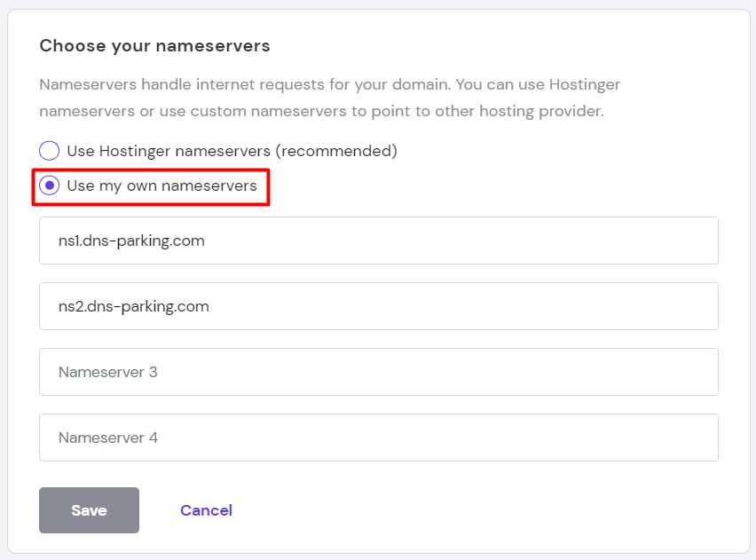Switch to recommended Hostinger nameservers
Image resolution: width=756 pixels, height=560 pixels.
50,151
